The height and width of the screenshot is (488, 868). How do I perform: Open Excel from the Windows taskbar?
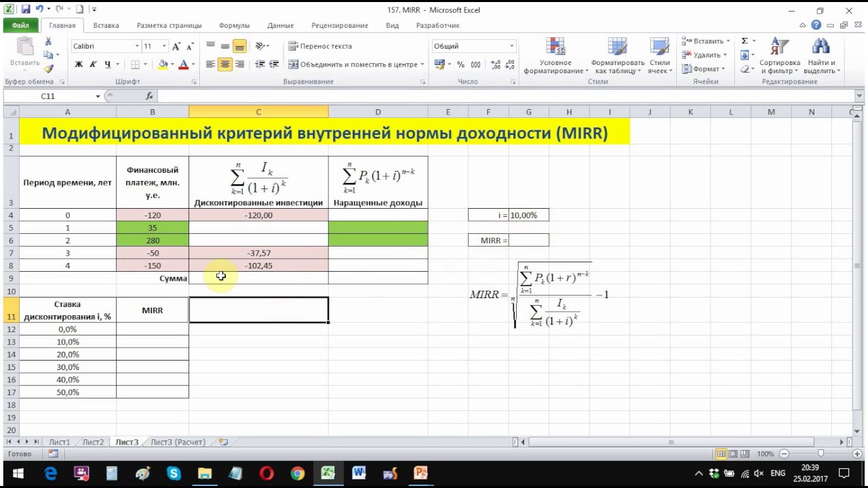click(328, 473)
